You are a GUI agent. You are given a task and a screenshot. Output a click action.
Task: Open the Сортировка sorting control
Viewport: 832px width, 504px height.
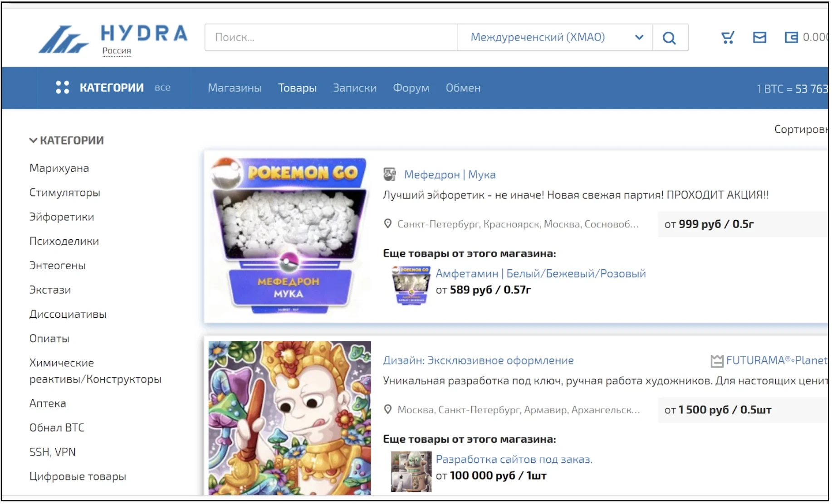pos(801,129)
